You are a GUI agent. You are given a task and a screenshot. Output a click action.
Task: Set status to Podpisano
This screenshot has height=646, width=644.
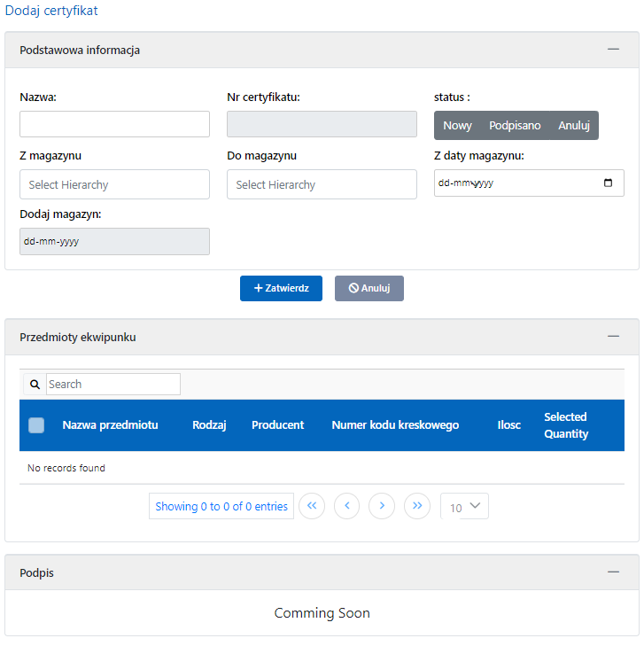tap(515, 126)
